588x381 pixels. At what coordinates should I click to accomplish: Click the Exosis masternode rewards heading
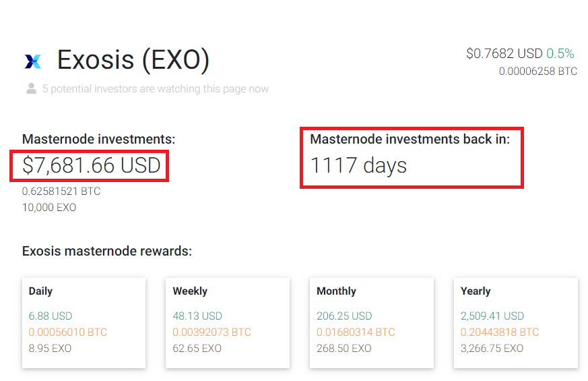click(107, 252)
